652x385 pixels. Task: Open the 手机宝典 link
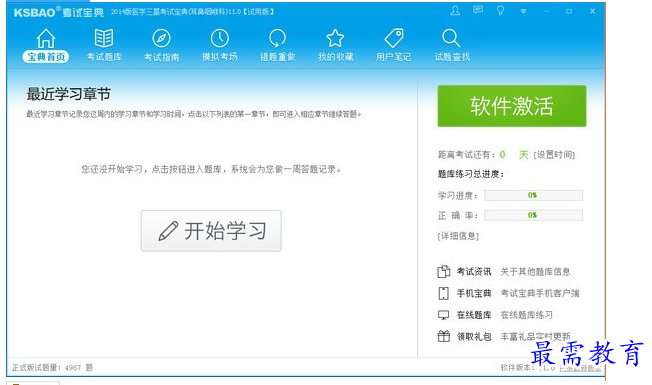(474, 293)
